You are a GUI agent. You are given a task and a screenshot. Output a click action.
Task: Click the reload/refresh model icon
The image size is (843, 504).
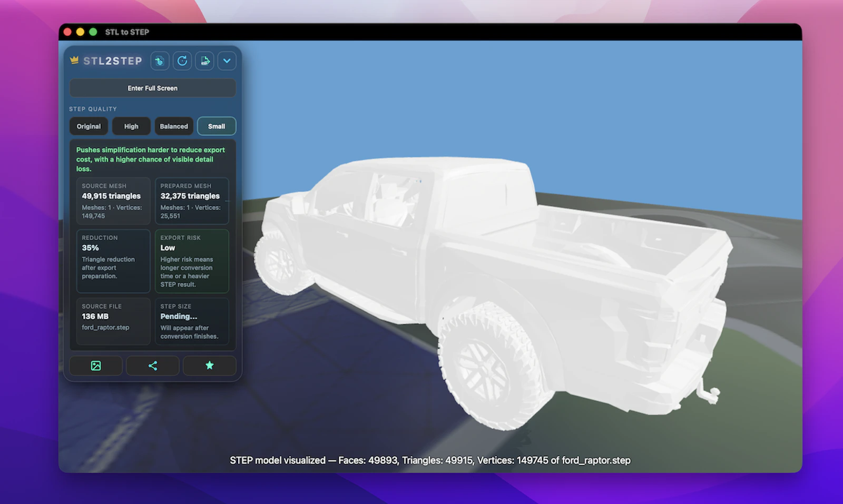point(182,61)
